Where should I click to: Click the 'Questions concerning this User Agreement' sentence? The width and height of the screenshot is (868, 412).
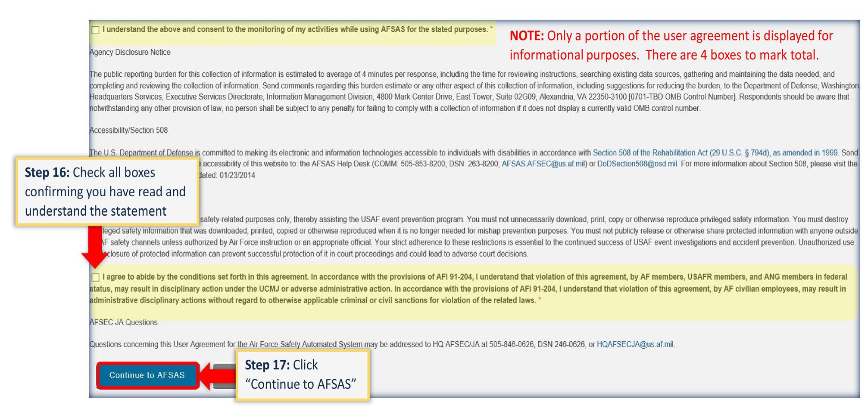[x=382, y=344]
